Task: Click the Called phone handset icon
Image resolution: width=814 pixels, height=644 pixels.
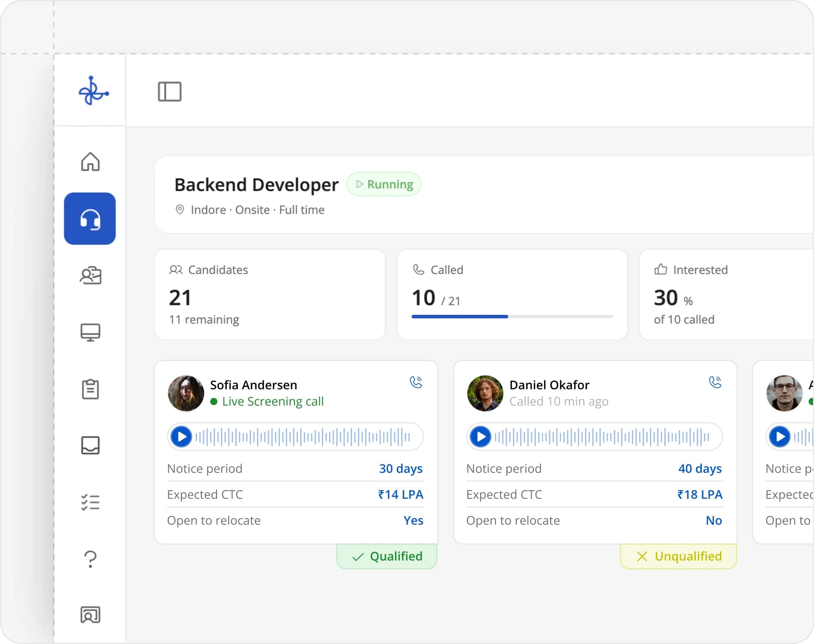Action: click(x=419, y=270)
